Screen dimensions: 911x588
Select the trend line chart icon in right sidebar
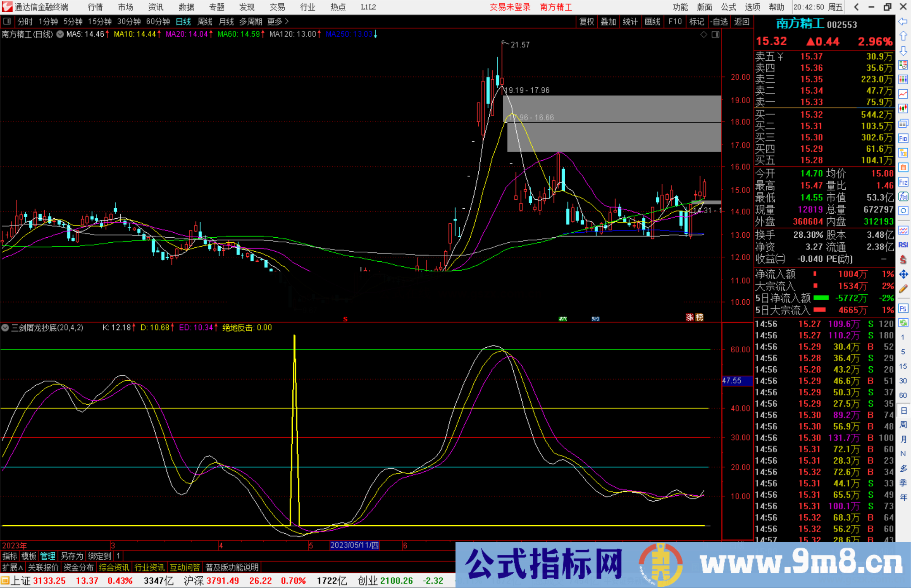pos(903,93)
